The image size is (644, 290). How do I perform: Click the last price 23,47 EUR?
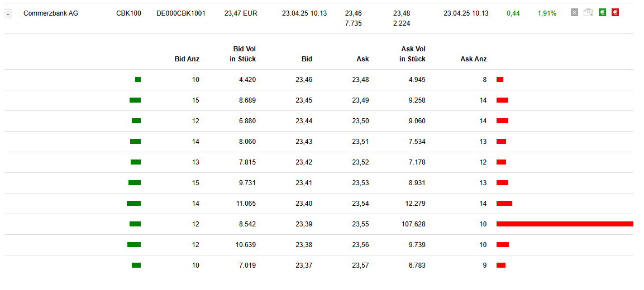(x=241, y=13)
